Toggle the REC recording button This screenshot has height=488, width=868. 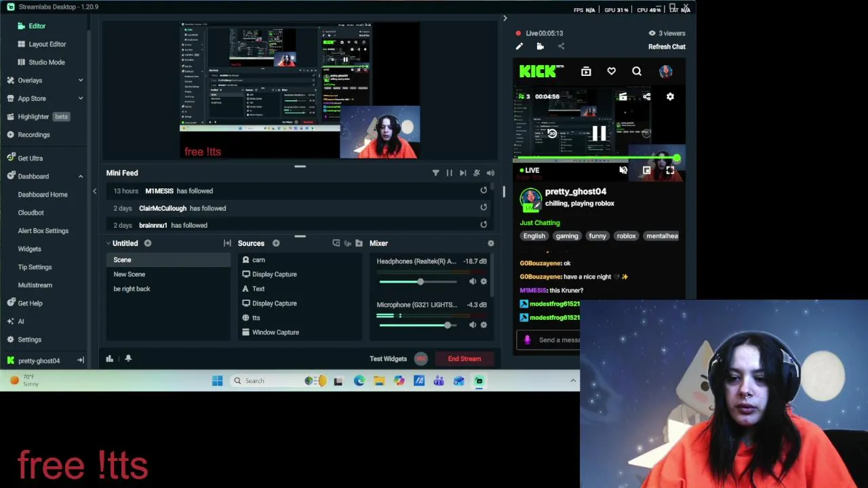[x=421, y=359]
